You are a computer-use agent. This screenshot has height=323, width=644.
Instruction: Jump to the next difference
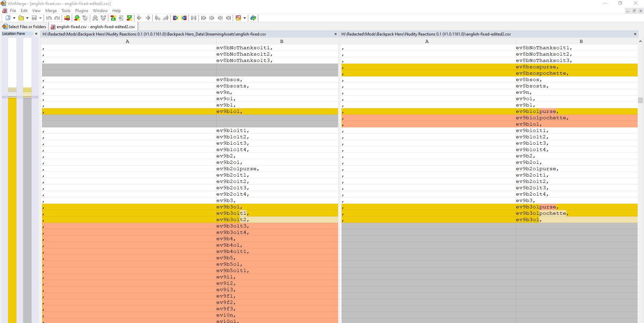77,18
